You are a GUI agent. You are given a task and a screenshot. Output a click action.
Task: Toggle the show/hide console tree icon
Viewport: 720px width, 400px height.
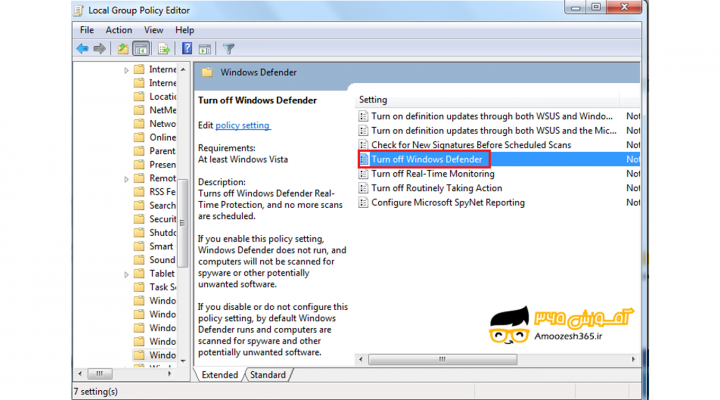[141, 49]
